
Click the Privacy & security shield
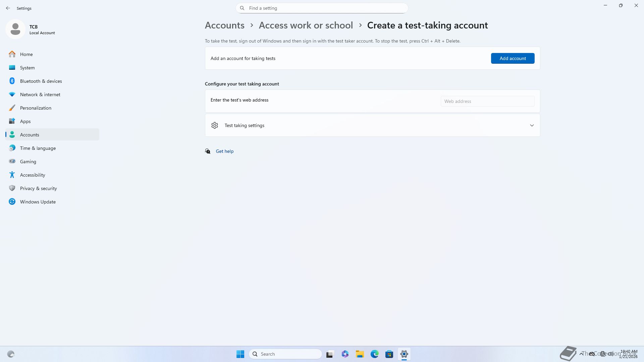[x=12, y=188]
